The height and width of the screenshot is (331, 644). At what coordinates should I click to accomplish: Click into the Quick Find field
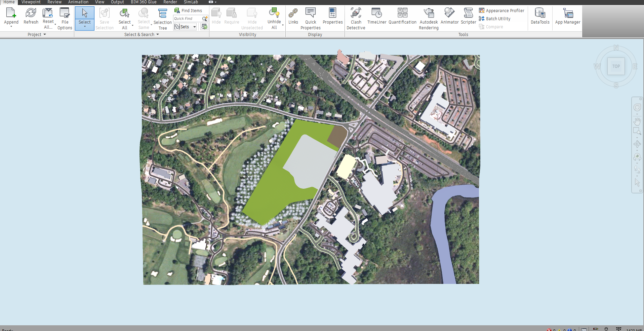187,19
